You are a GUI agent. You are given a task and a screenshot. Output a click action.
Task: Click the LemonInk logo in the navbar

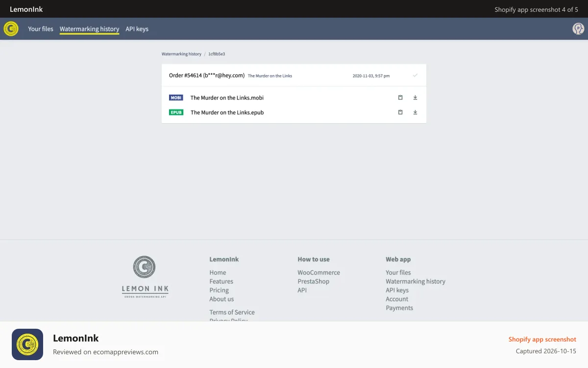pos(11,29)
